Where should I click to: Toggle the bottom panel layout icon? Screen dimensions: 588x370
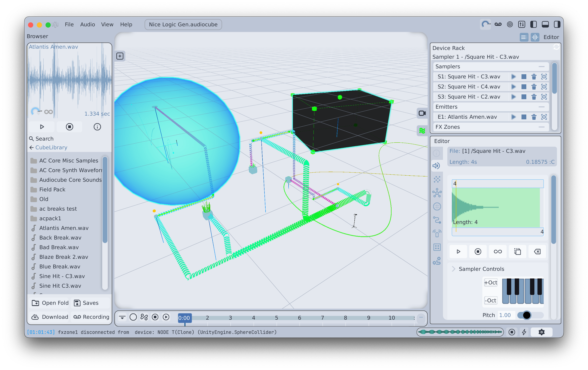coord(545,24)
